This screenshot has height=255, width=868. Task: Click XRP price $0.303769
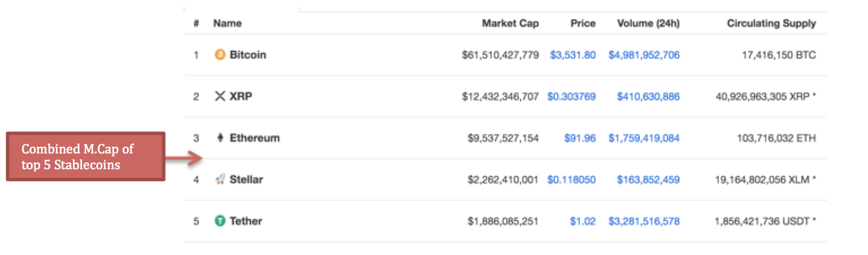(571, 96)
